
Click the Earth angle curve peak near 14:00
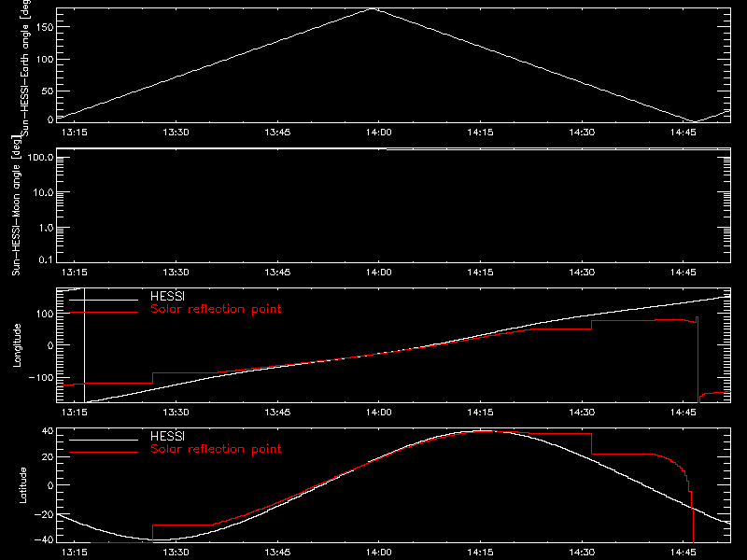point(373,9)
